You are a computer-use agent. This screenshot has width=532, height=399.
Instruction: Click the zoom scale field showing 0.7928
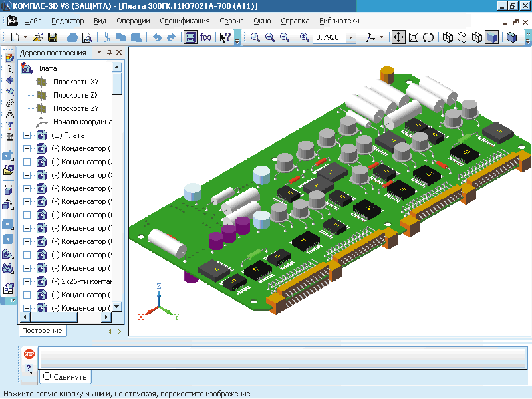coord(329,37)
